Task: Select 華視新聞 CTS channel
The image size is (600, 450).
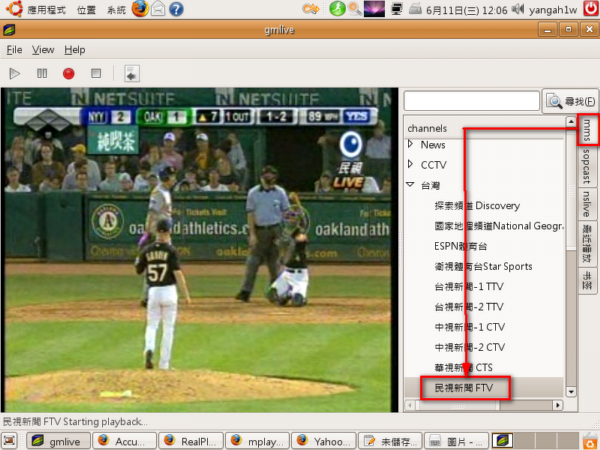Action: pos(463,368)
